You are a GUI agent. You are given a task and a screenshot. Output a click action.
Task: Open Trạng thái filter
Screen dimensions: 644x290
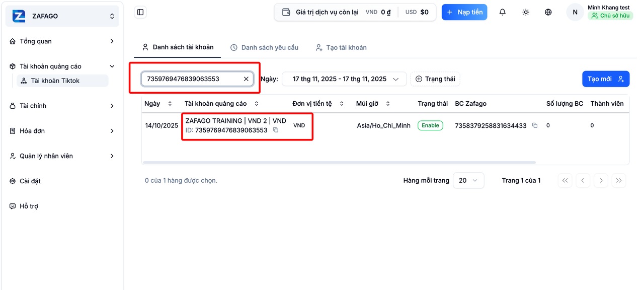click(x=435, y=79)
